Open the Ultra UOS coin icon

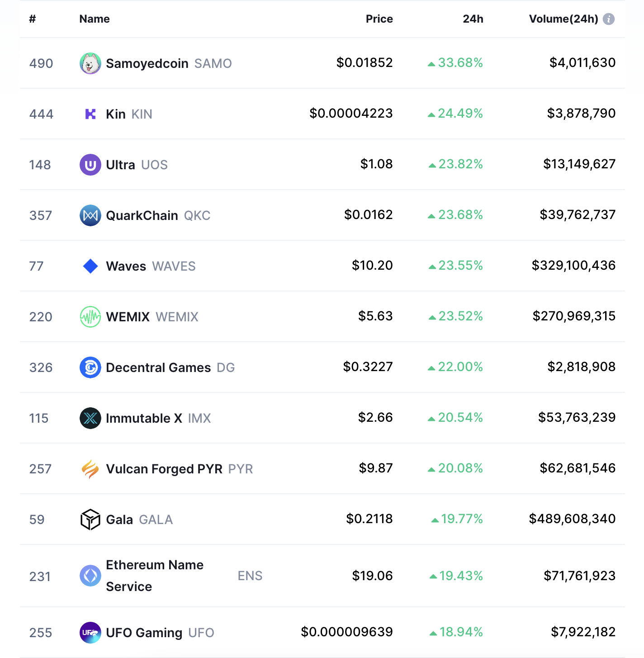[x=90, y=165]
